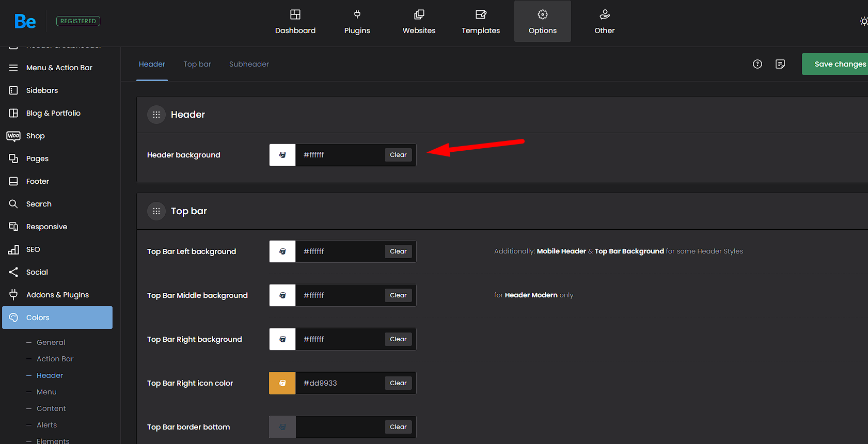The width and height of the screenshot is (868, 444).
Task: Click the Search magnifier icon in sidebar
Action: coord(13,204)
